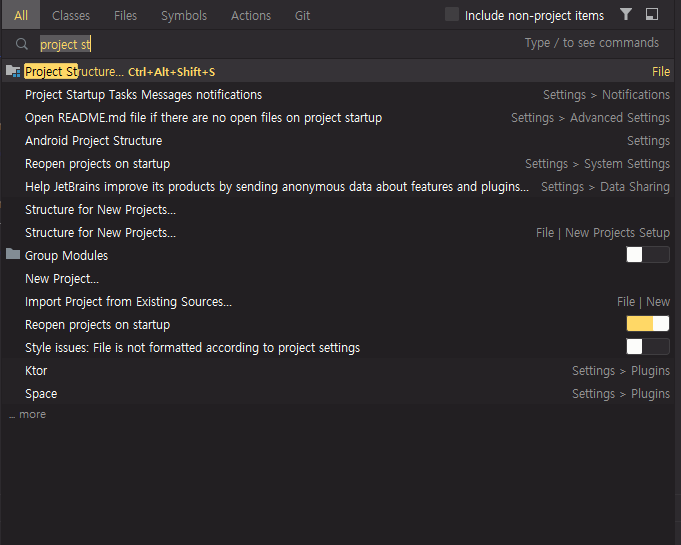The image size is (681, 545).
Task: Toggle the Reopen projects on startup switch
Action: 648,324
